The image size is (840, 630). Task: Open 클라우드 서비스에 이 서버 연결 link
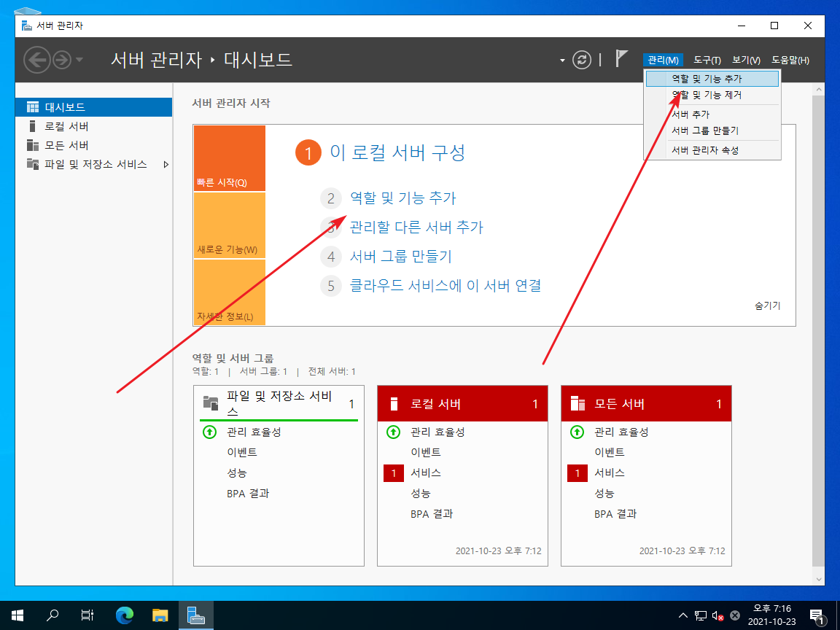point(446,286)
